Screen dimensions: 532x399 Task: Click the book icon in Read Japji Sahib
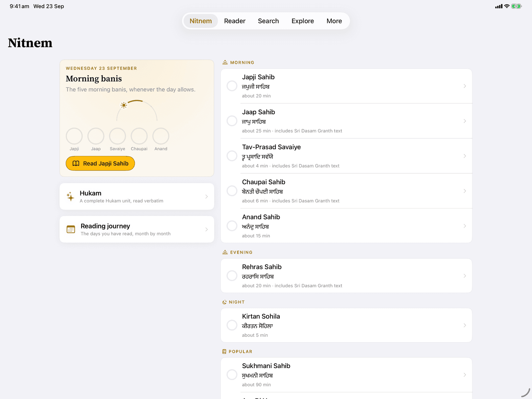[x=76, y=164]
